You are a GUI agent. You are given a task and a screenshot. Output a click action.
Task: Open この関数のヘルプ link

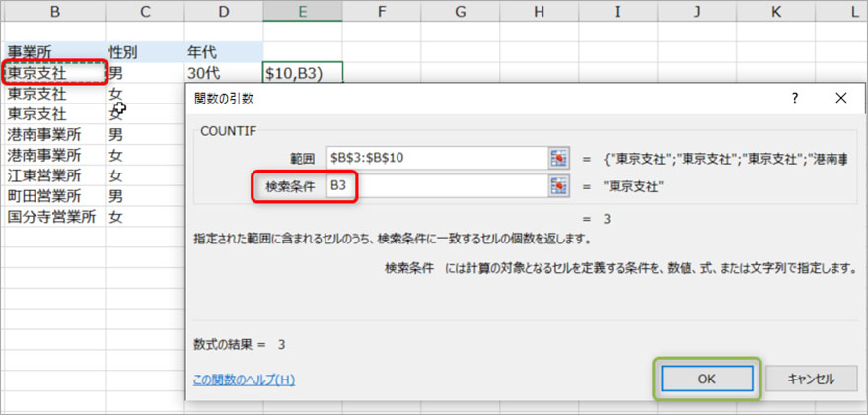244,380
